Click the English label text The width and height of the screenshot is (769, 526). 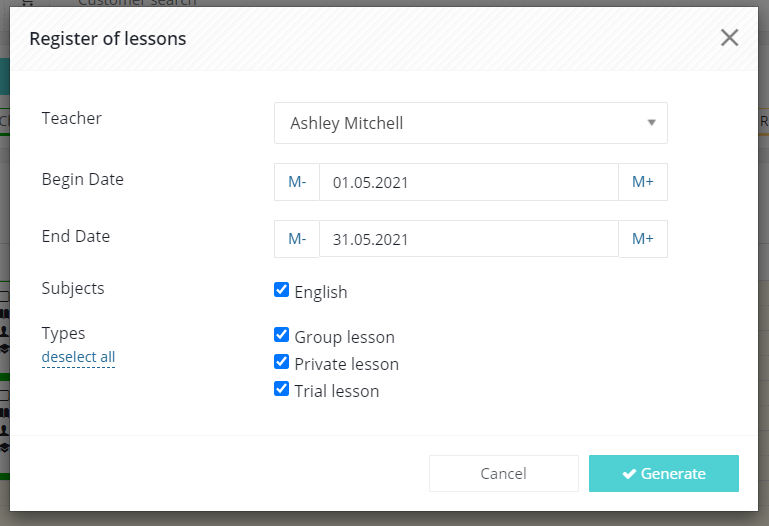point(321,292)
